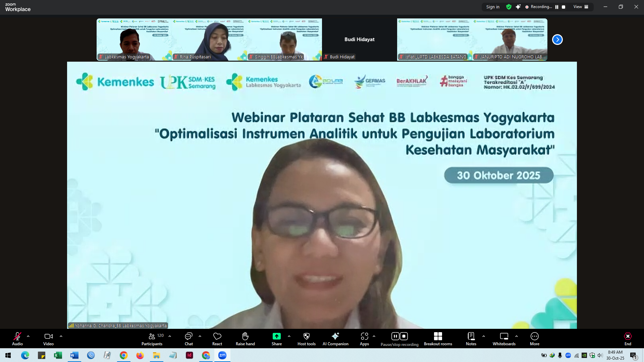Click Sign in at the top
644x362 pixels.
pyautogui.click(x=493, y=7)
